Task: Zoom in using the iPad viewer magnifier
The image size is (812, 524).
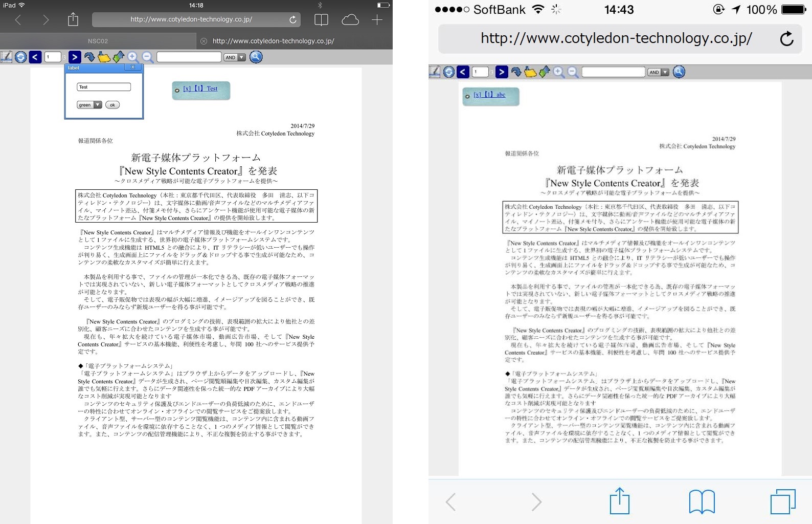Action: [133, 57]
